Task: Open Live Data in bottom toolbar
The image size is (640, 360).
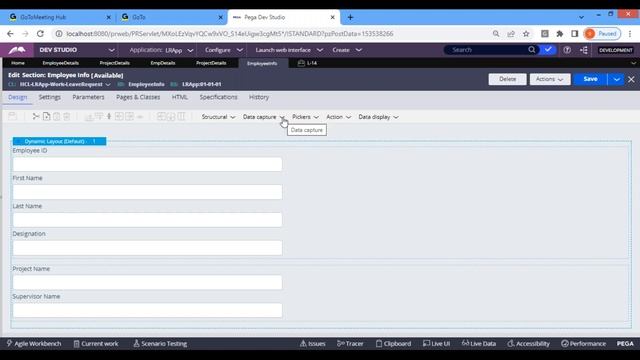Action: pyautogui.click(x=479, y=344)
